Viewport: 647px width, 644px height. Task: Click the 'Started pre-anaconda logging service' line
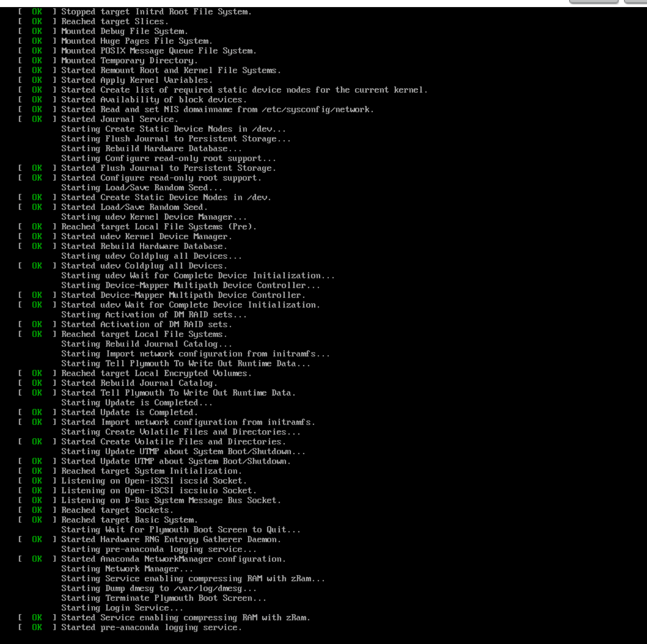point(151,628)
